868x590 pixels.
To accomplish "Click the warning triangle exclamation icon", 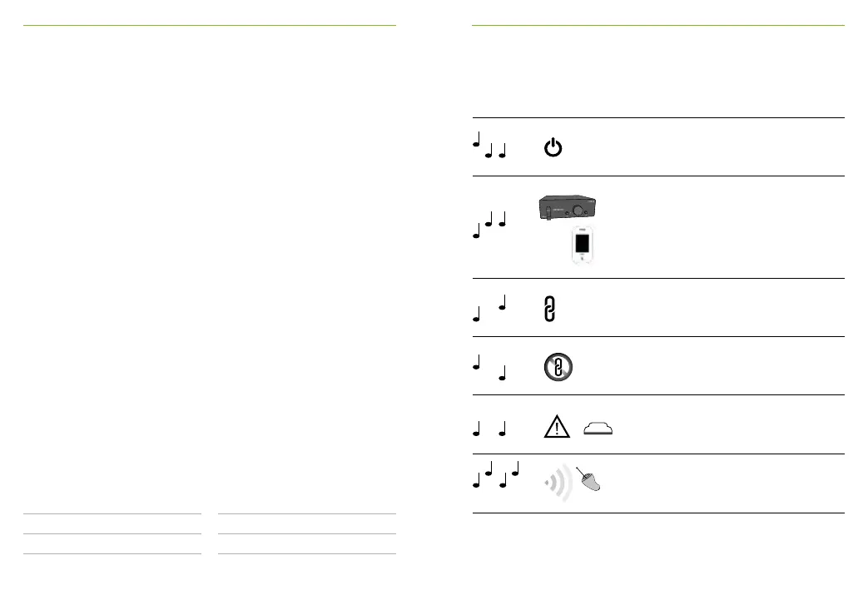I will (557, 427).
